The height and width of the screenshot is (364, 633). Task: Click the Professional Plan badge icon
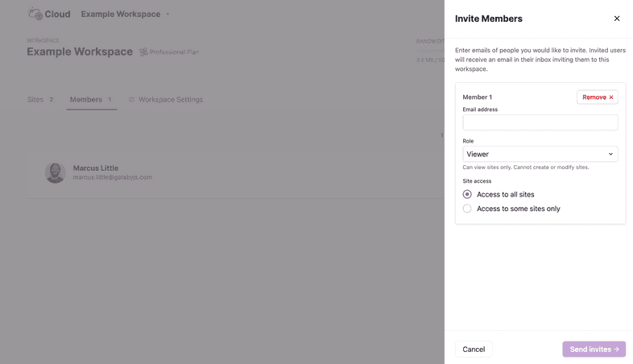(143, 52)
